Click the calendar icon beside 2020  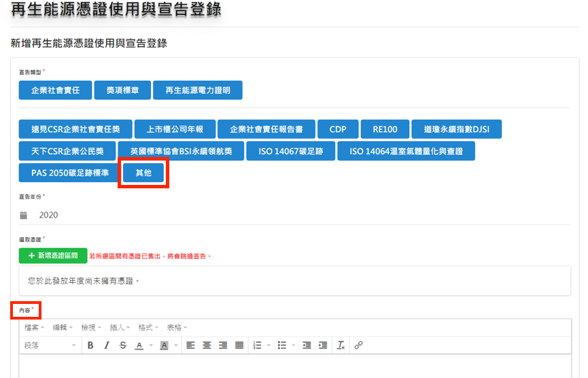click(x=24, y=216)
